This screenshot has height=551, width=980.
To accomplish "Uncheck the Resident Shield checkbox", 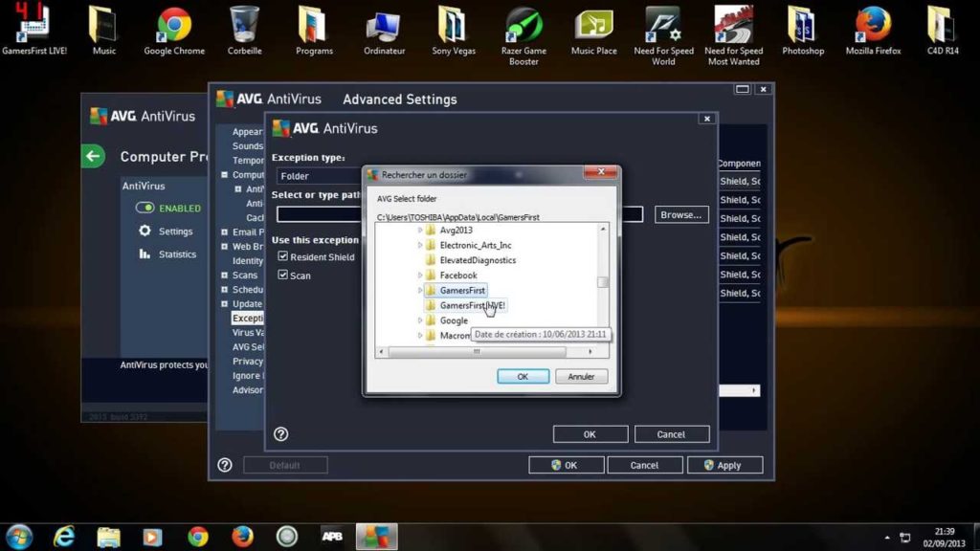I will pyautogui.click(x=283, y=256).
